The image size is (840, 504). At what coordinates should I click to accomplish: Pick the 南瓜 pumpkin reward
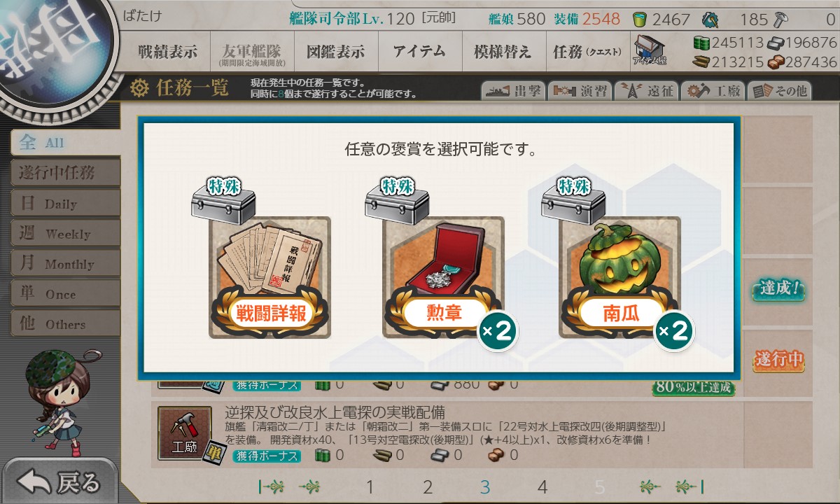pyautogui.click(x=620, y=277)
